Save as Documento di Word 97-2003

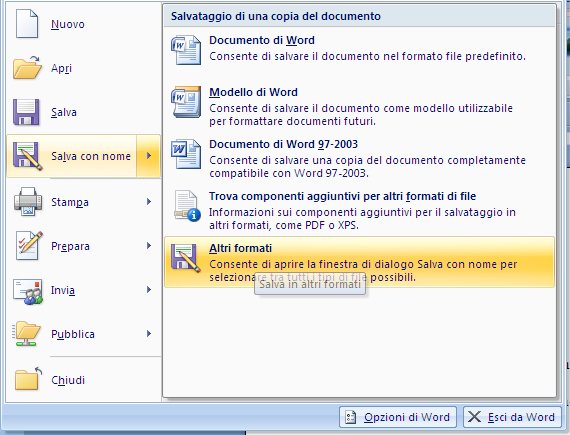pyautogui.click(x=359, y=158)
